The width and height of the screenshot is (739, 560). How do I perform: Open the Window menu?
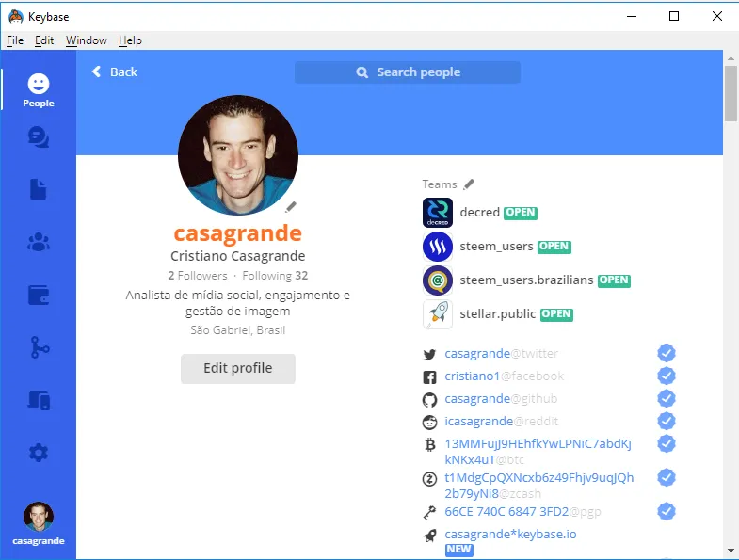[87, 40]
